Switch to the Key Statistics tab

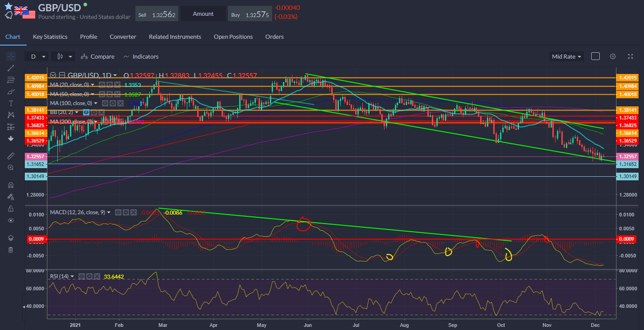[x=50, y=37]
